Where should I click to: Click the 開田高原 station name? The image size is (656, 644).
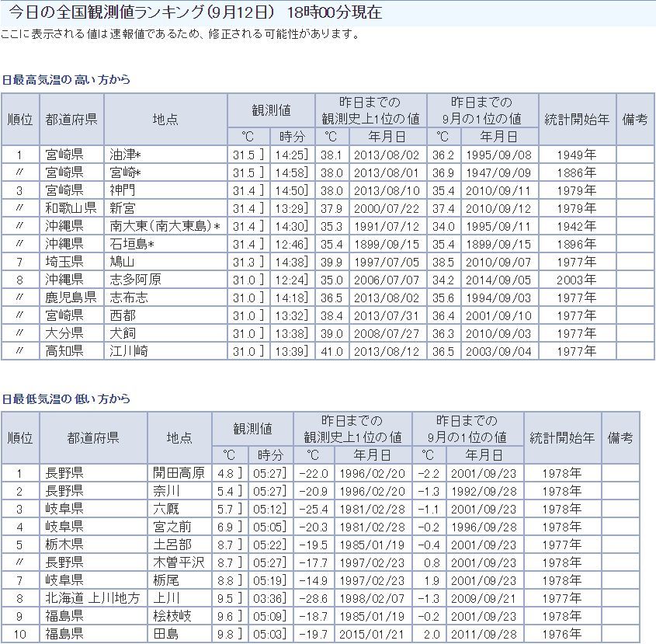click(x=179, y=473)
